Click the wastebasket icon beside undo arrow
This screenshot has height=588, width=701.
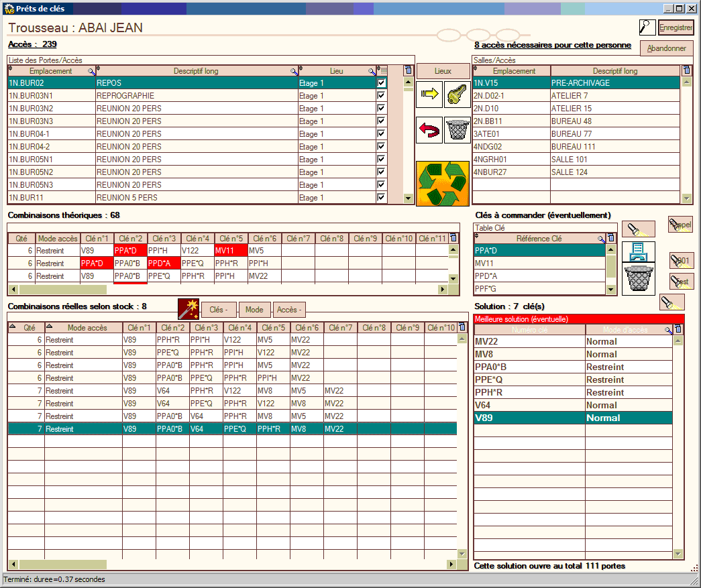pos(457,130)
